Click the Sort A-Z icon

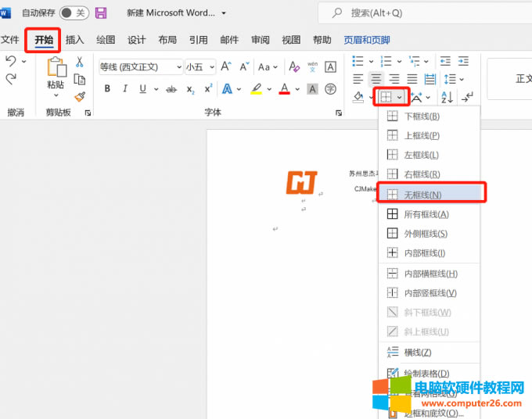click(447, 97)
